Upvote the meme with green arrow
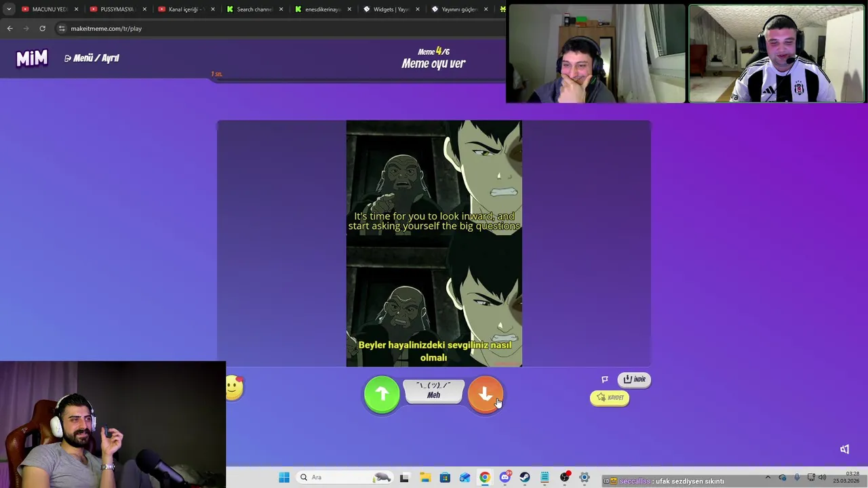Viewport: 868px width, 488px height. (x=382, y=394)
